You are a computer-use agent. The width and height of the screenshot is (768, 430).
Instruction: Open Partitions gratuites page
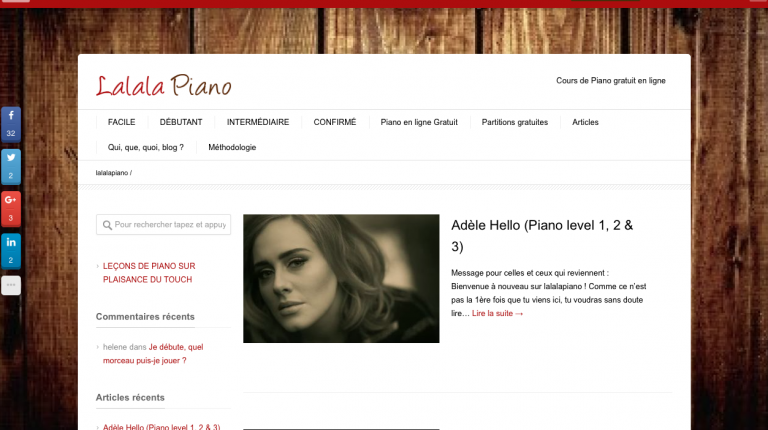coord(515,122)
